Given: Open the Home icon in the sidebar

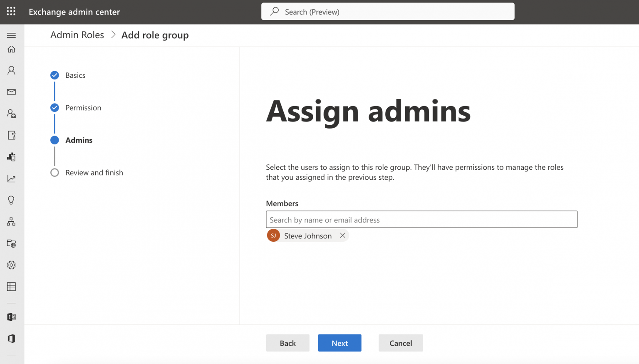Looking at the screenshot, I should tap(11, 49).
